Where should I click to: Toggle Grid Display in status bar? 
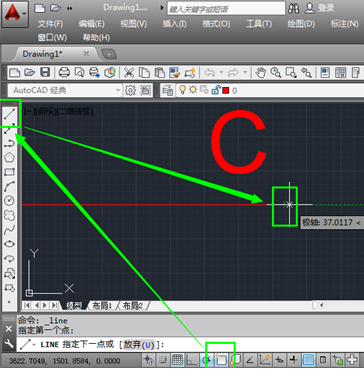(x=177, y=360)
